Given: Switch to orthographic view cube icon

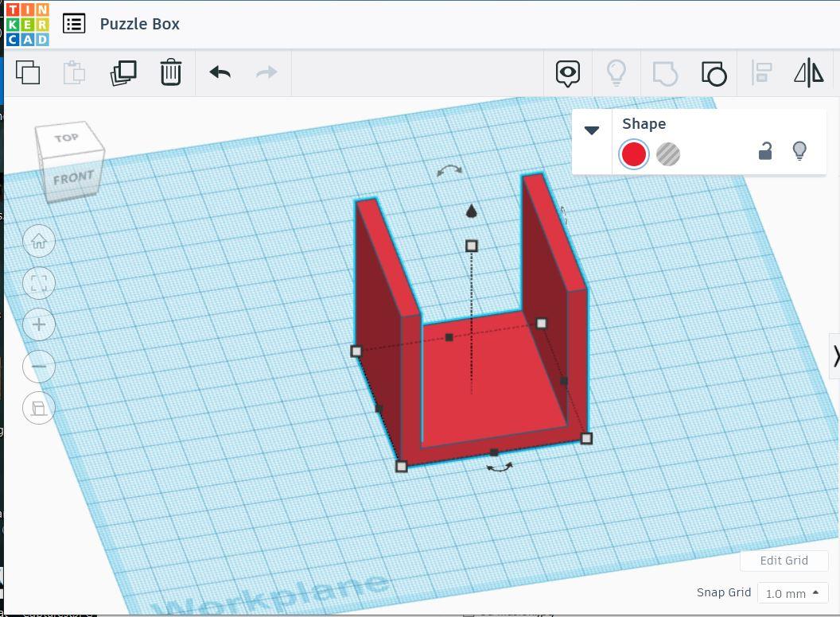Looking at the screenshot, I should point(39,408).
